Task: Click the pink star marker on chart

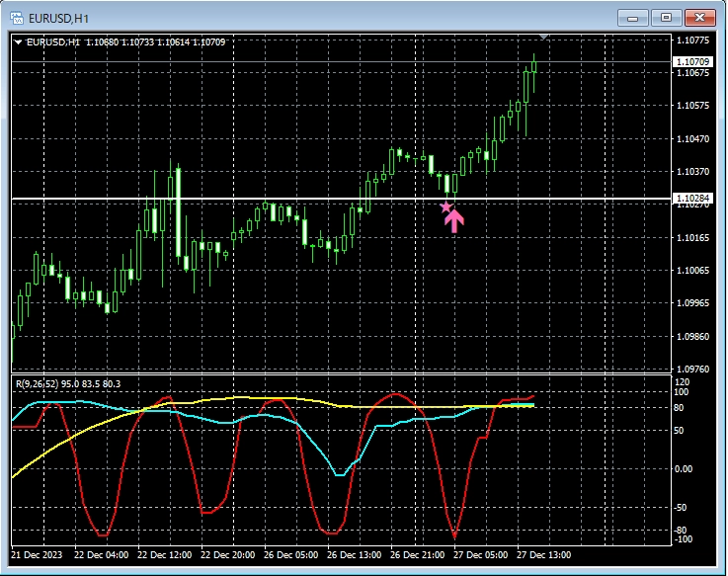Action: click(445, 206)
